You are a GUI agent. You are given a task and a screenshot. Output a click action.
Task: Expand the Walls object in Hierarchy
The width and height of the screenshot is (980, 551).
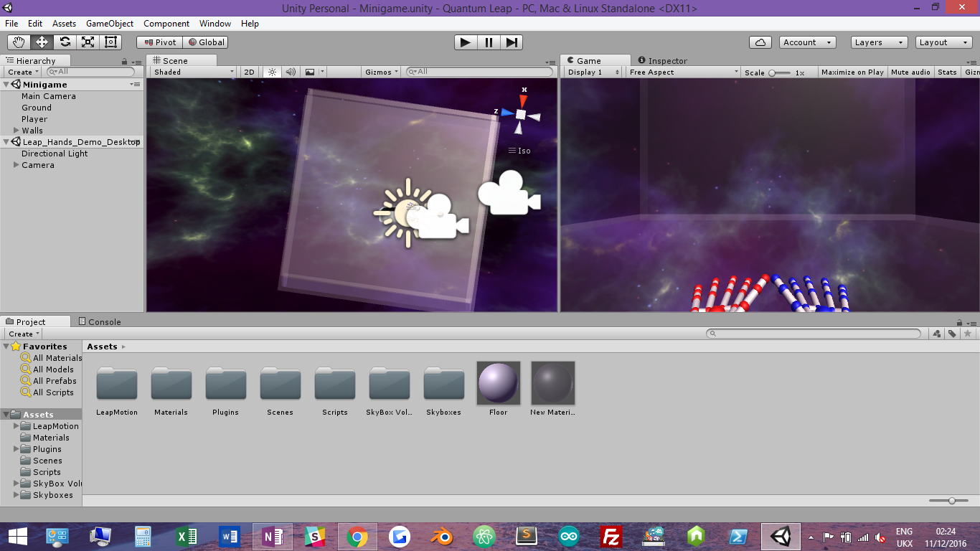click(17, 131)
